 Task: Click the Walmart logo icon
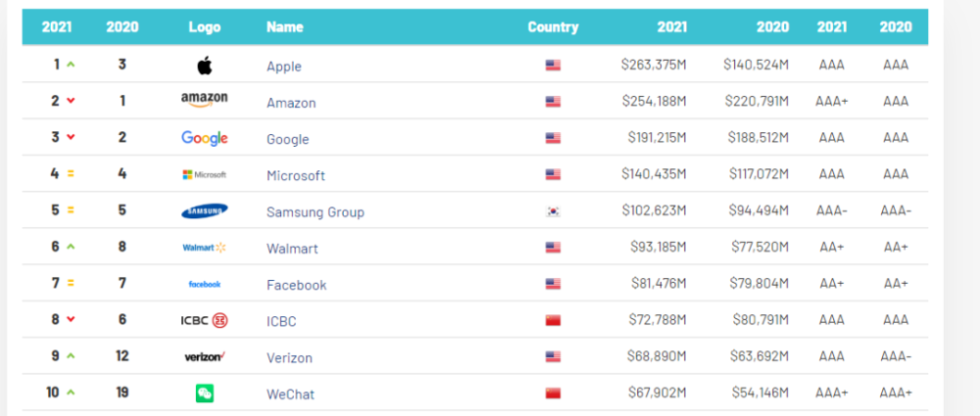click(204, 248)
